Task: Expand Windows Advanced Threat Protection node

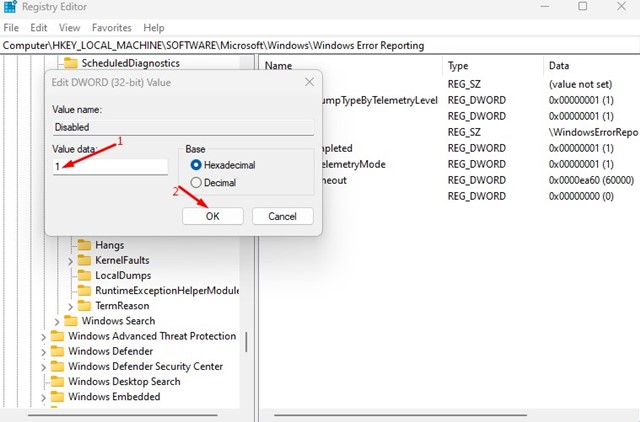Action: click(x=43, y=336)
